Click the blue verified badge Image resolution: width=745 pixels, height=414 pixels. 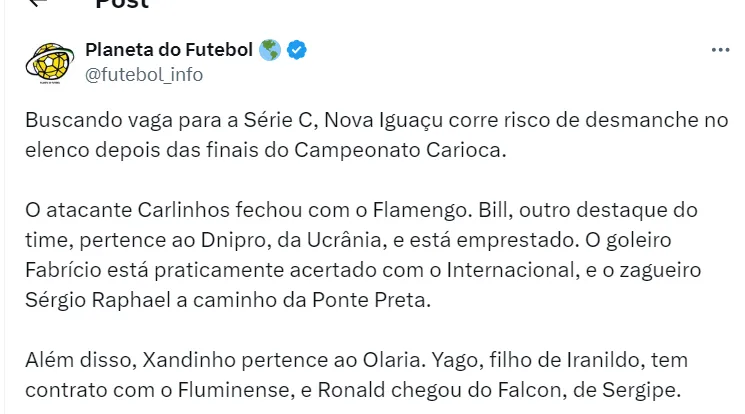pyautogui.click(x=298, y=50)
